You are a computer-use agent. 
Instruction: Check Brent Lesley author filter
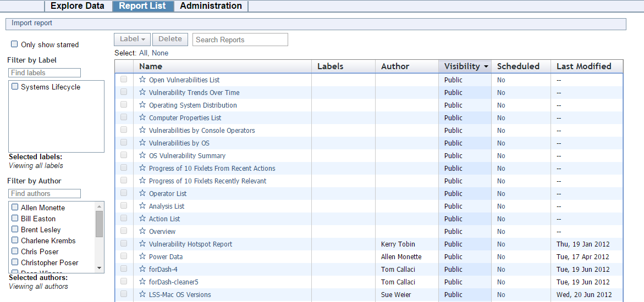(15, 230)
